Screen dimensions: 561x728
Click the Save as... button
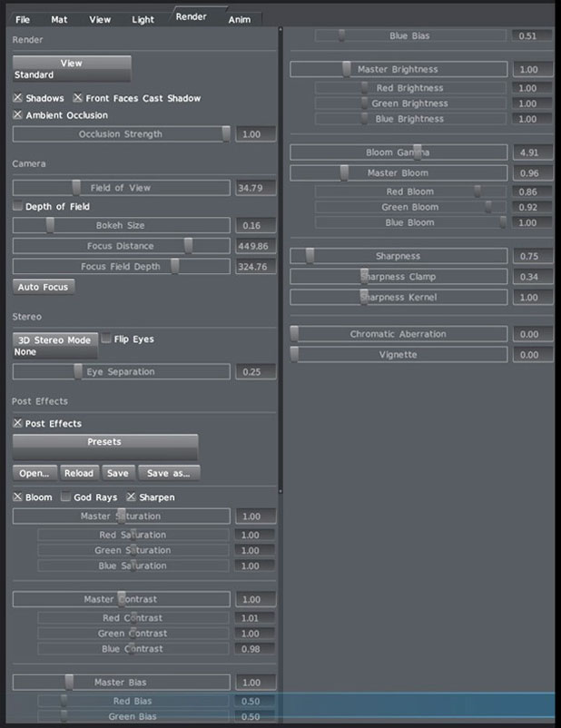170,473
